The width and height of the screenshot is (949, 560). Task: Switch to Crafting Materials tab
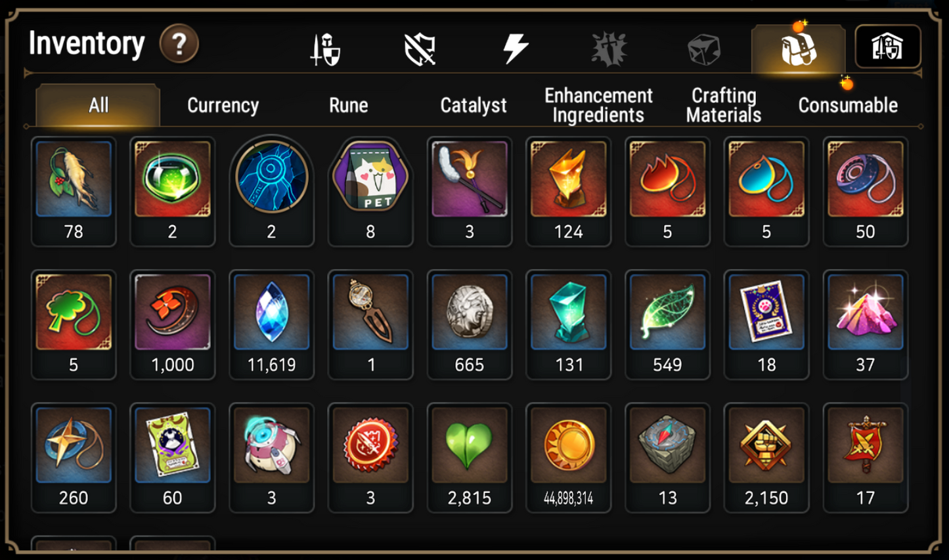724,105
